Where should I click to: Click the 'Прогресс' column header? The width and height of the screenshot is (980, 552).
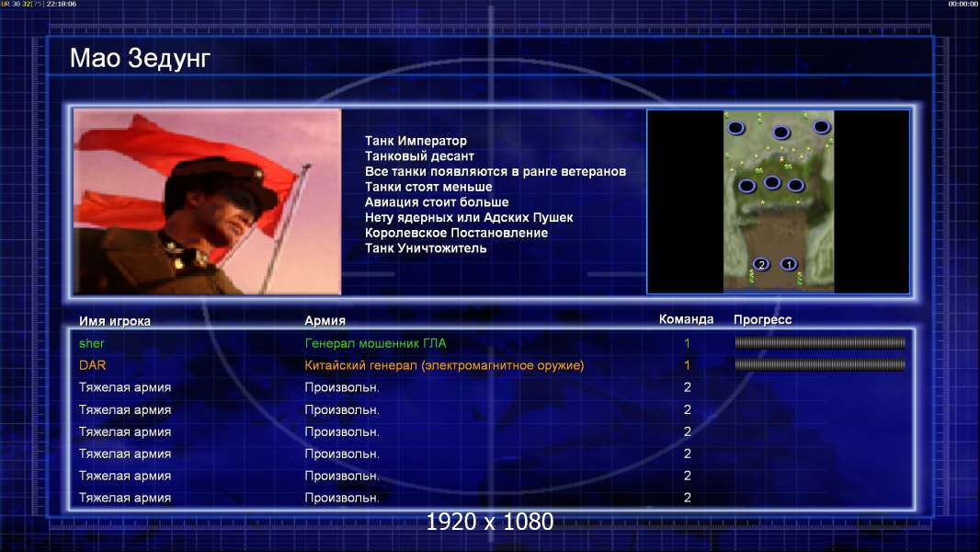click(762, 320)
